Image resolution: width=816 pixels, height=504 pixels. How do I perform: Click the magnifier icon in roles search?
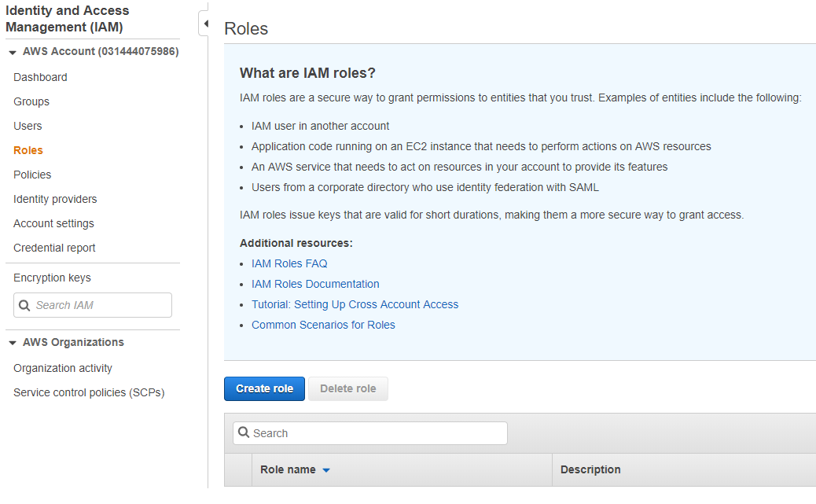(x=244, y=433)
